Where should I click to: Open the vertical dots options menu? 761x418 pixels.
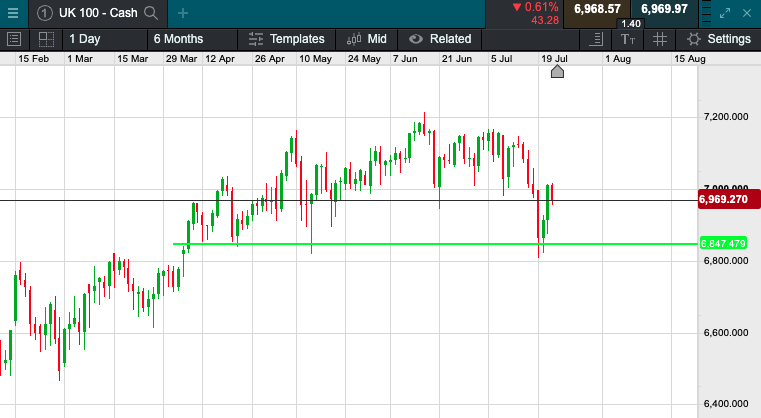(x=707, y=13)
